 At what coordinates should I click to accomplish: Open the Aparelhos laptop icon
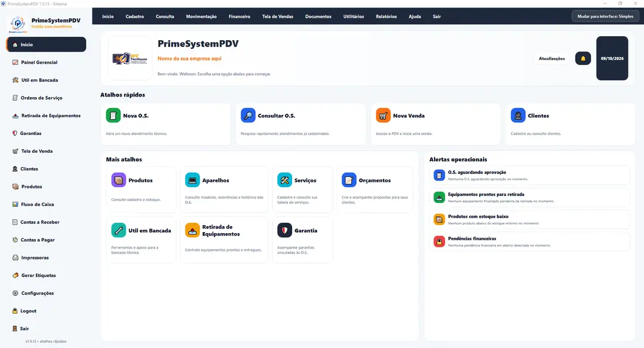(192, 180)
